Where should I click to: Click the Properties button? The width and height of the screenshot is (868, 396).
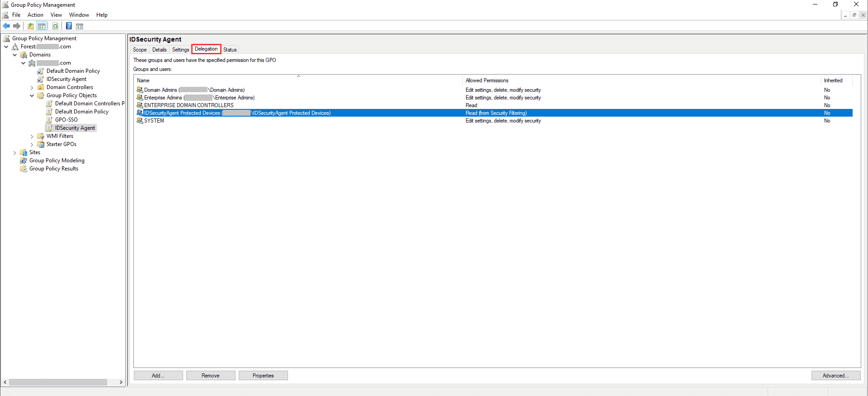point(263,376)
